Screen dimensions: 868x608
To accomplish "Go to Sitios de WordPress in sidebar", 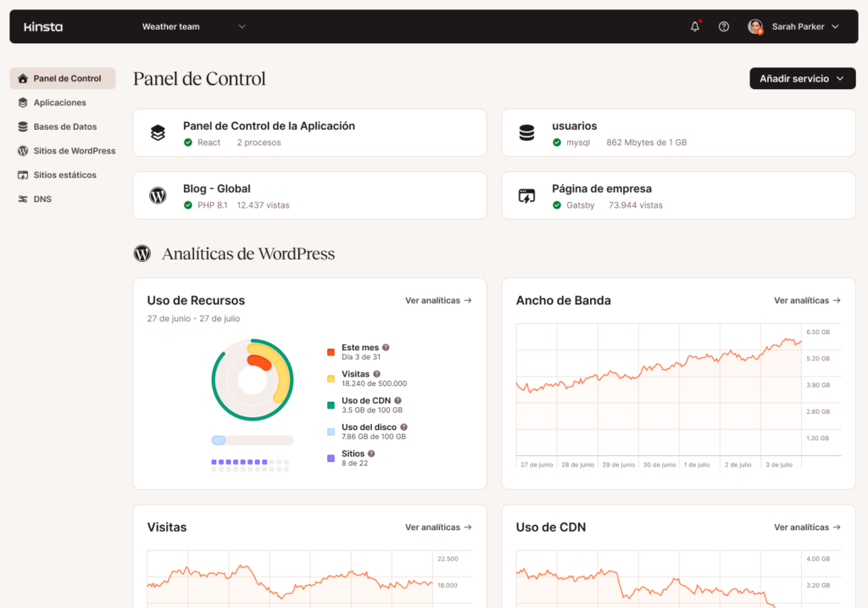I will [74, 151].
